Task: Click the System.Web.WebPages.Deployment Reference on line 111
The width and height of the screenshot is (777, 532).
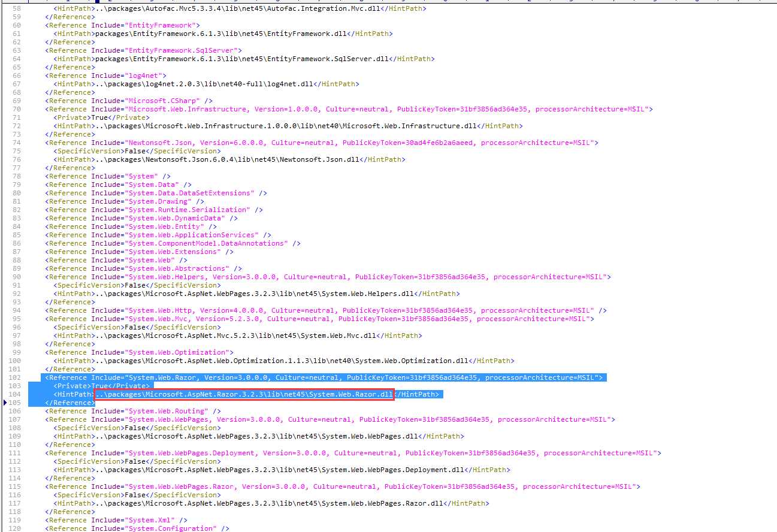Action: (353, 453)
